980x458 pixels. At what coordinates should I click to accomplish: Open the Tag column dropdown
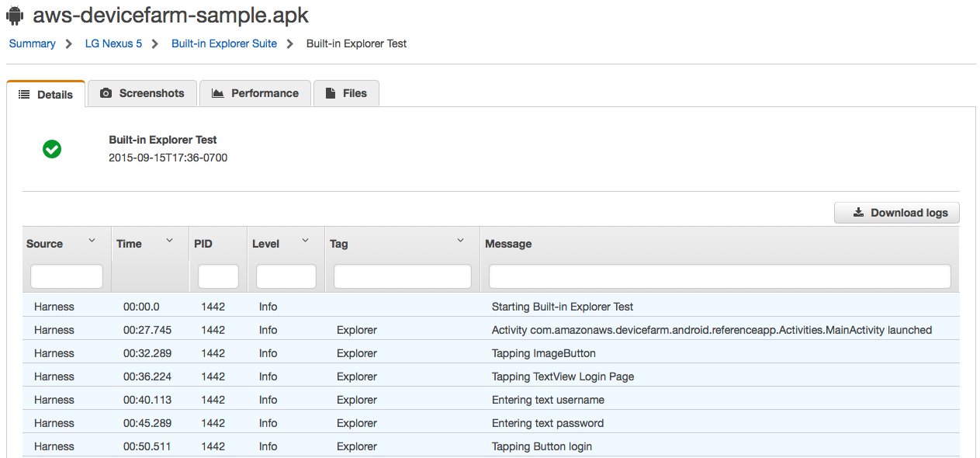[x=460, y=240]
